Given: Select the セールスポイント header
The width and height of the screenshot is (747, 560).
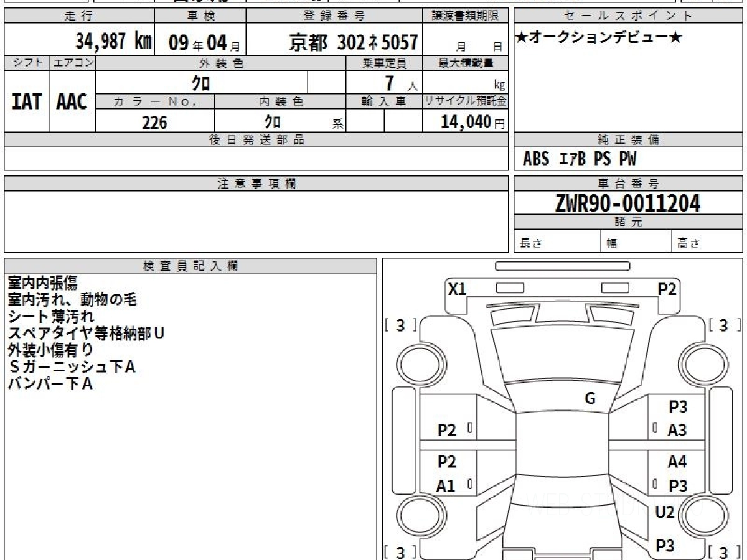Looking at the screenshot, I should (x=628, y=16).
